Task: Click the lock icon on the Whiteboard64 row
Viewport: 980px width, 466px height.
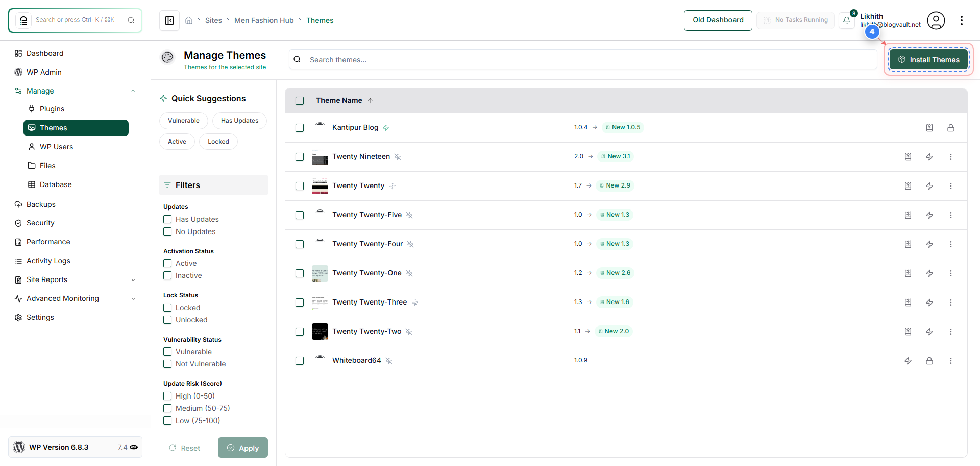Action: tap(929, 361)
